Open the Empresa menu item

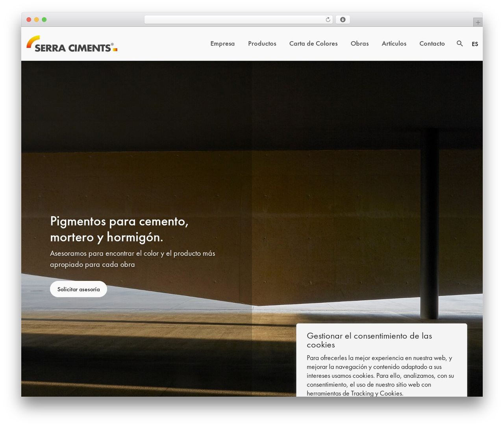222,44
